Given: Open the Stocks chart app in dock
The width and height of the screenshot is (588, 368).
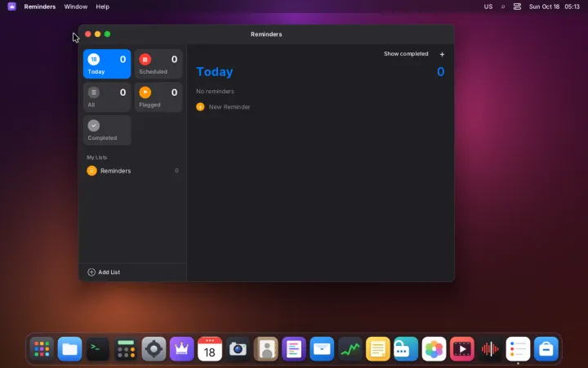Looking at the screenshot, I should 350,349.
